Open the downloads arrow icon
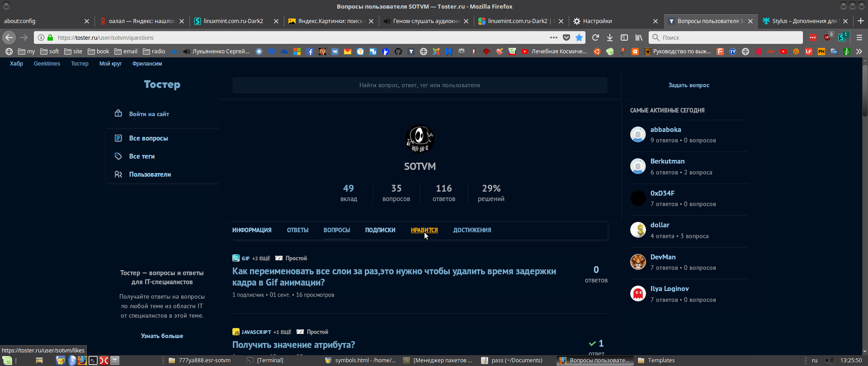 610,38
